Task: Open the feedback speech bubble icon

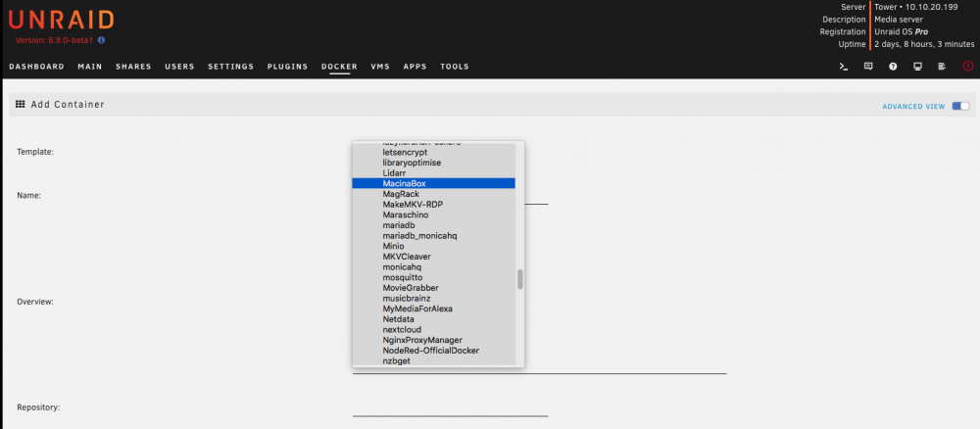Action: click(x=868, y=67)
